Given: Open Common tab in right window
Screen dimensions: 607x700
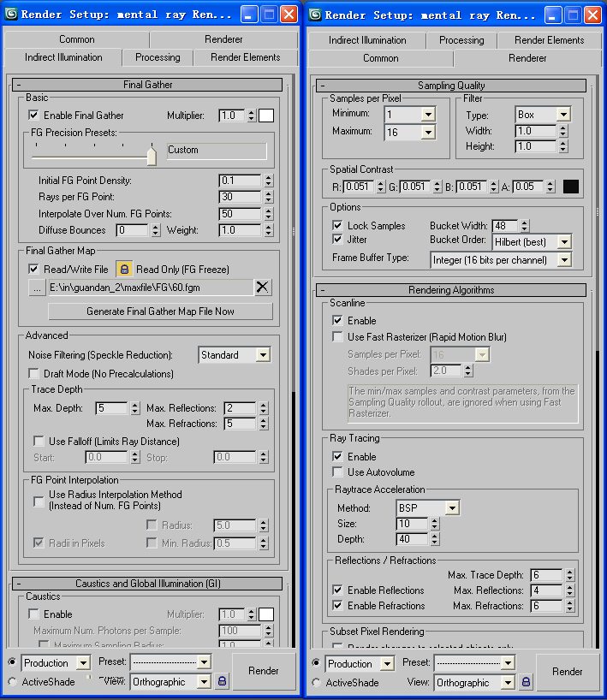Looking at the screenshot, I should (x=380, y=58).
